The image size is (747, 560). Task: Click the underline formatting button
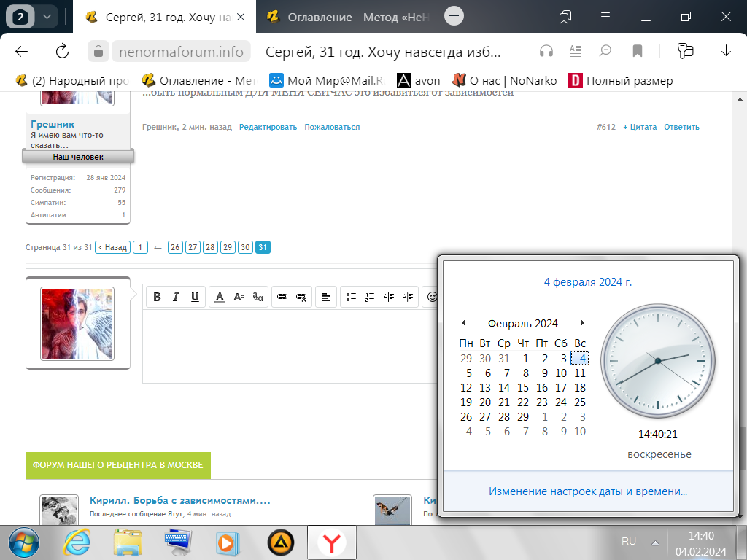point(195,297)
